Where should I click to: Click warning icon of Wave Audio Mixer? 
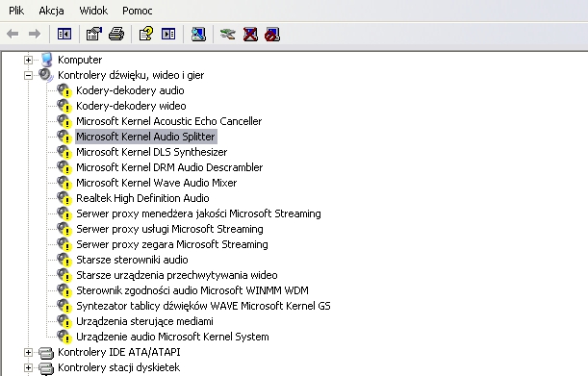[x=64, y=183]
